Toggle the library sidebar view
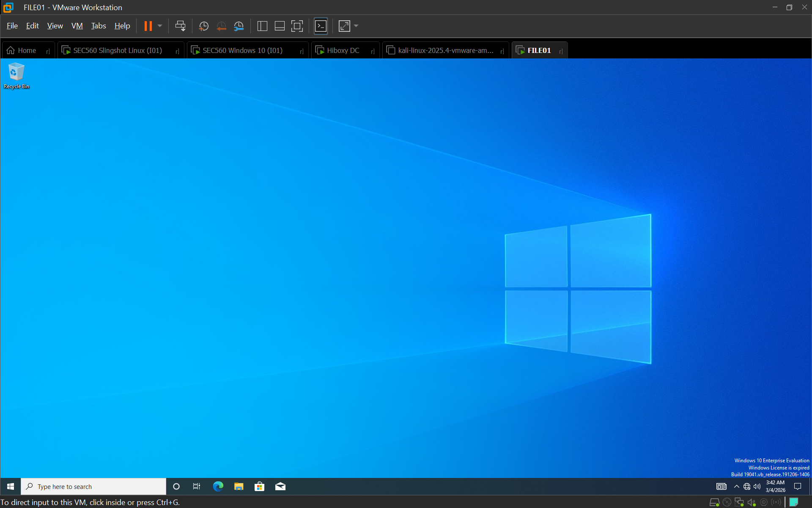The width and height of the screenshot is (812, 508). (x=262, y=26)
